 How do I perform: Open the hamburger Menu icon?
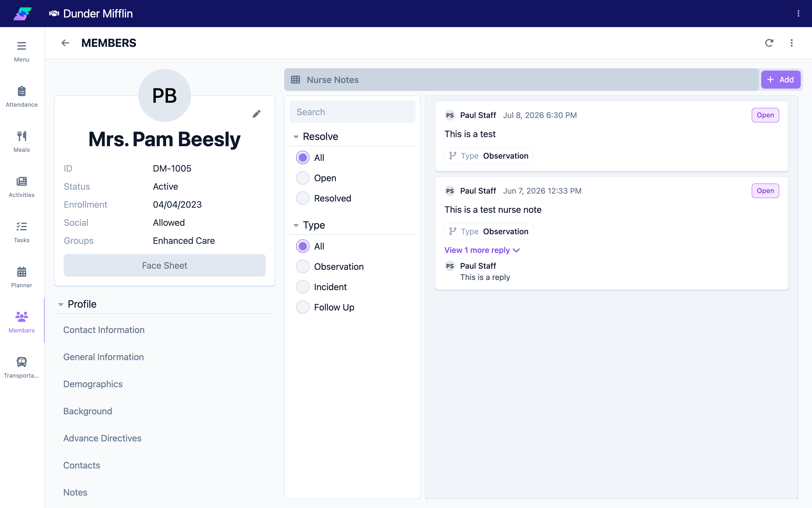(21, 46)
